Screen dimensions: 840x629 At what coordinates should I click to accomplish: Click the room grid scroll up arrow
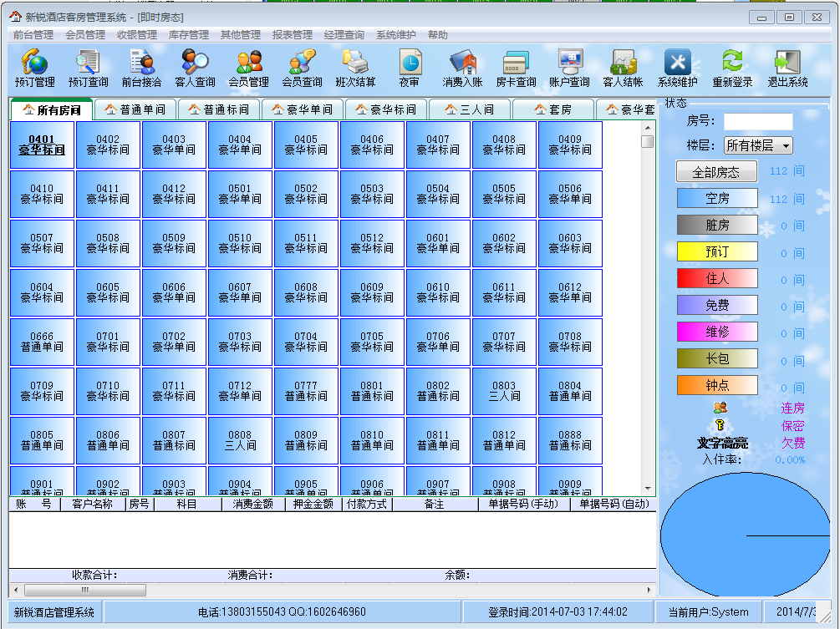648,128
